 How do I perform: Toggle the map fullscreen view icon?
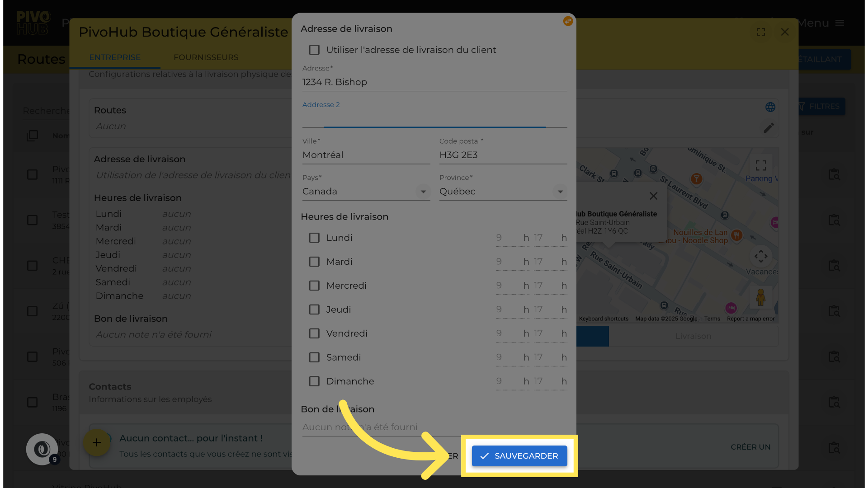(761, 165)
